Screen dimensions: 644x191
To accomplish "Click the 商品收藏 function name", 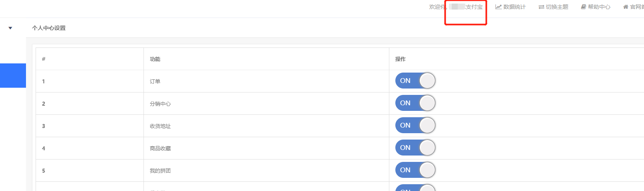I will (160, 148).
